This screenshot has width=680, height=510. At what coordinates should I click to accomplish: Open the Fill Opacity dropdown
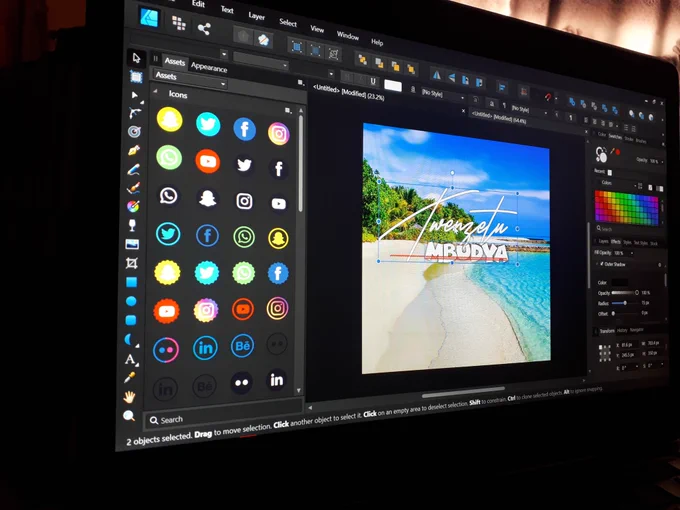pyautogui.click(x=632, y=253)
